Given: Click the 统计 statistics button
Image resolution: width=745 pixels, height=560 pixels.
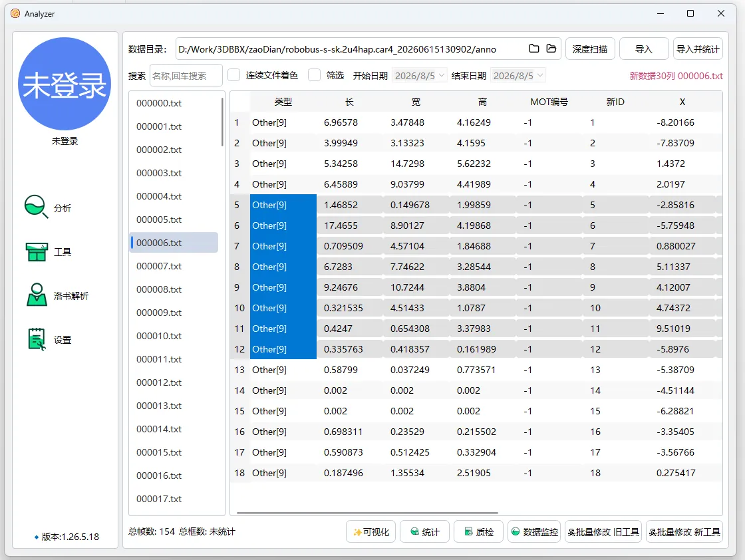Looking at the screenshot, I should pos(424,532).
